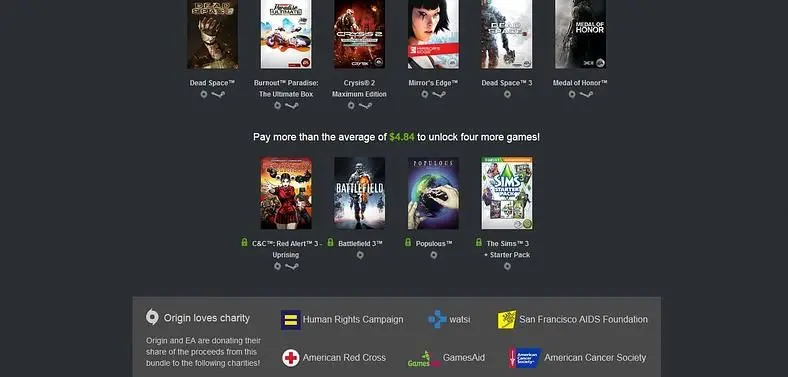
Task: Click Steam icon under Crysis 2 Maximum Edition
Action: (365, 106)
